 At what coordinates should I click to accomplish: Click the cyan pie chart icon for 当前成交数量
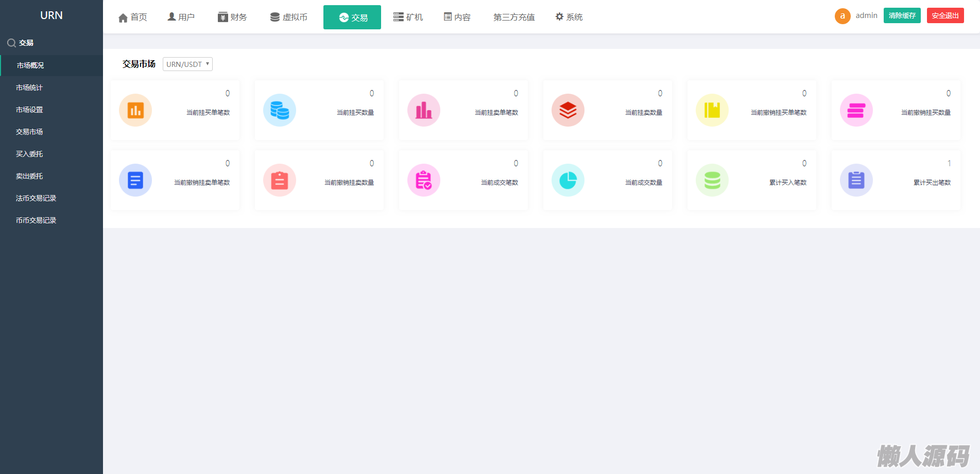(568, 180)
